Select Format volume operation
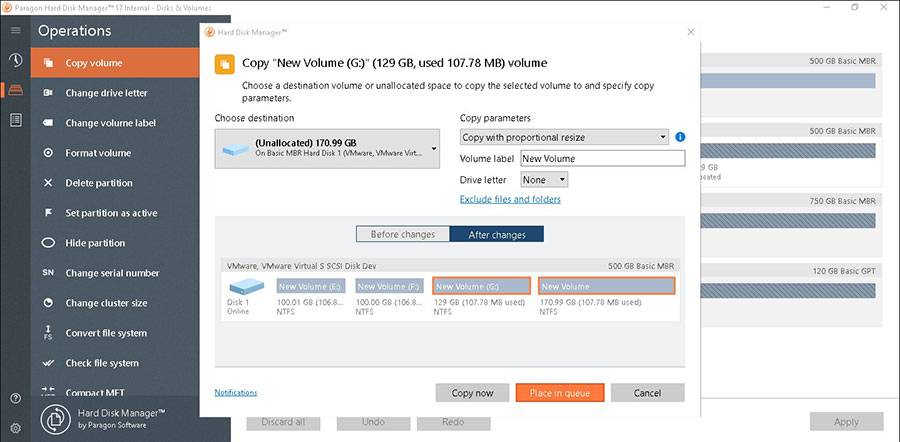900x442 pixels. coord(115,153)
